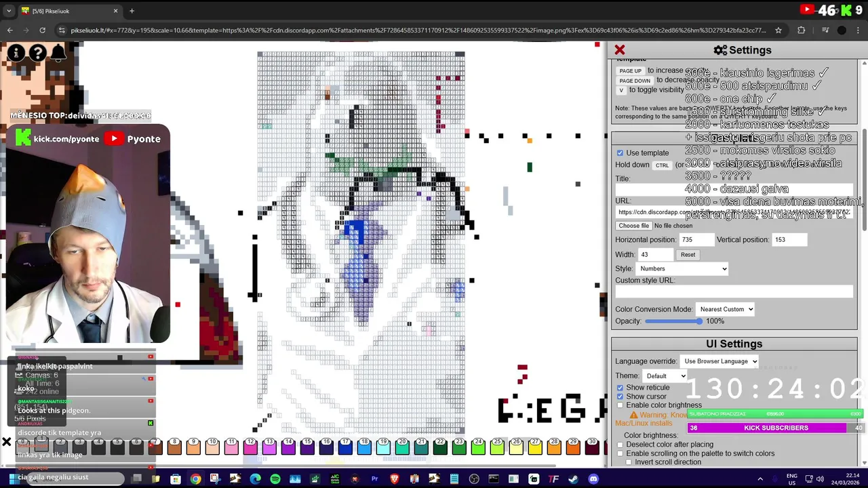This screenshot has height=488, width=868.
Task: Open the Theme dropdown
Action: (665, 376)
